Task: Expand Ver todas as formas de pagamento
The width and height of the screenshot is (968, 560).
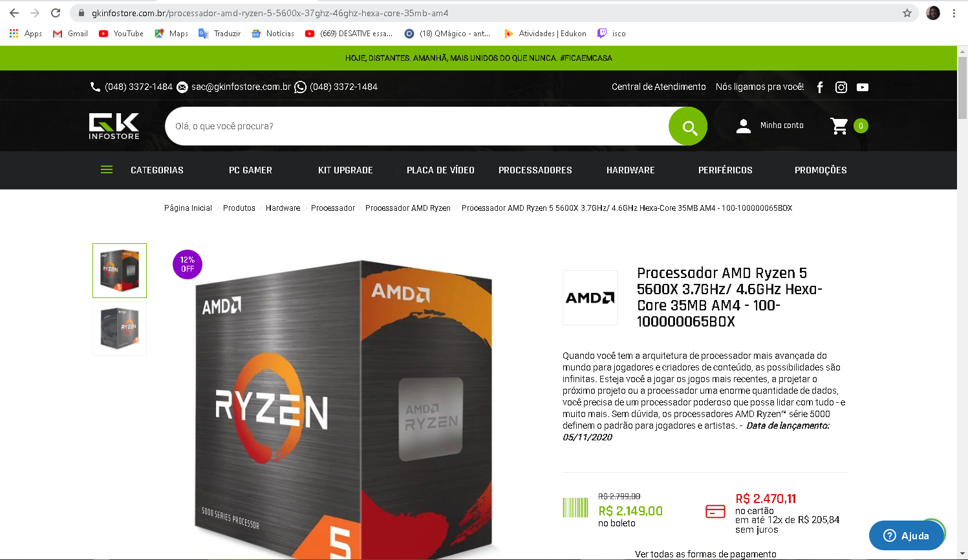Action: click(705, 554)
